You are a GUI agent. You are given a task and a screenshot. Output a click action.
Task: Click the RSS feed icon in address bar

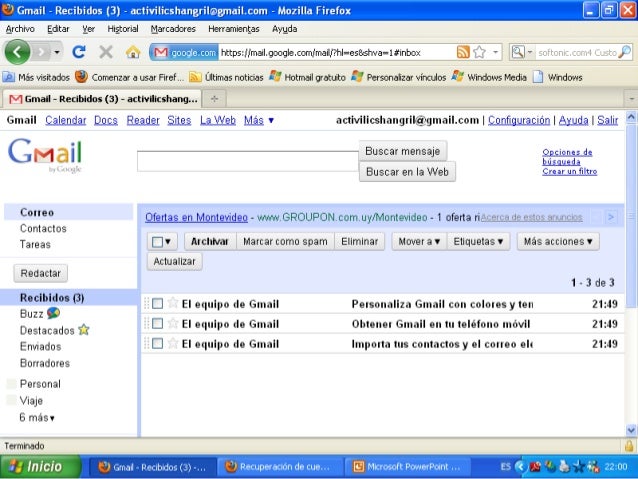(x=463, y=52)
